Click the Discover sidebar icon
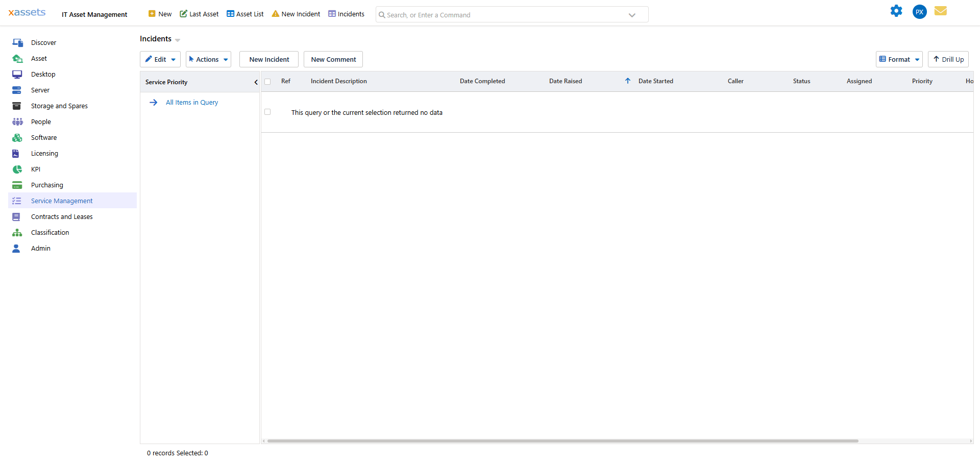980x465 pixels. click(17, 43)
